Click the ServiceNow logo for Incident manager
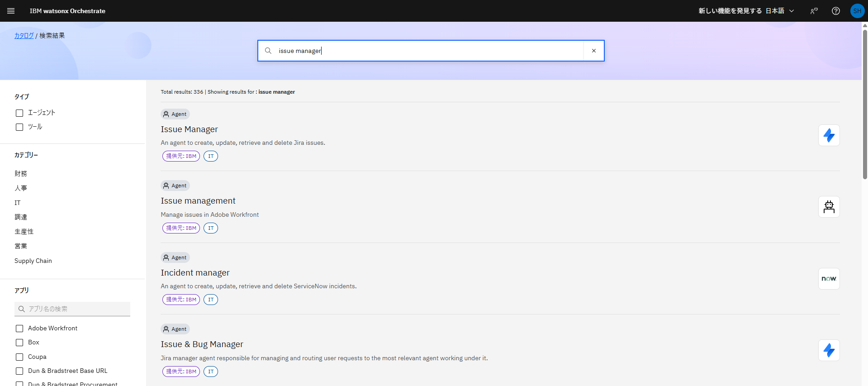Image resolution: width=868 pixels, height=386 pixels. [829, 279]
